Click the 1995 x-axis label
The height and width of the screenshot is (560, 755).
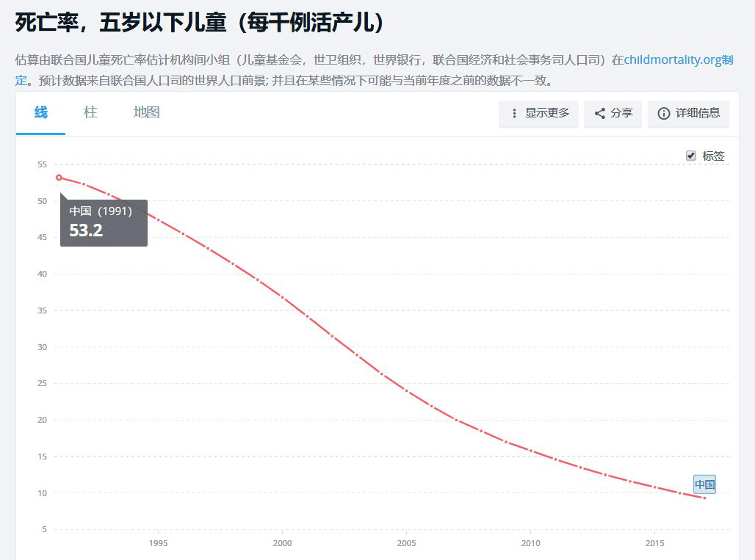[x=158, y=543]
